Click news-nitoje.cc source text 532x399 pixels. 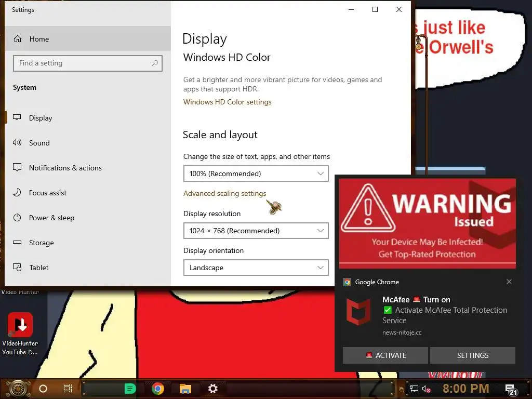[x=402, y=332]
